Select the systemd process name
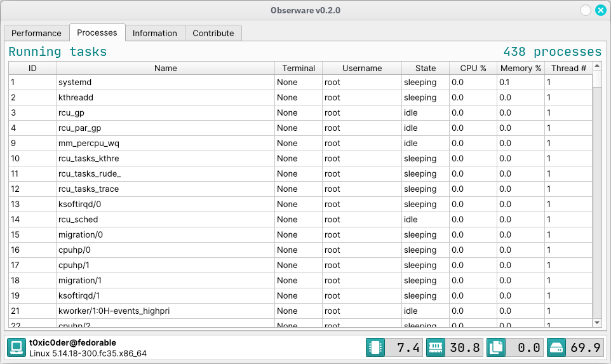611x364 pixels. pos(75,82)
